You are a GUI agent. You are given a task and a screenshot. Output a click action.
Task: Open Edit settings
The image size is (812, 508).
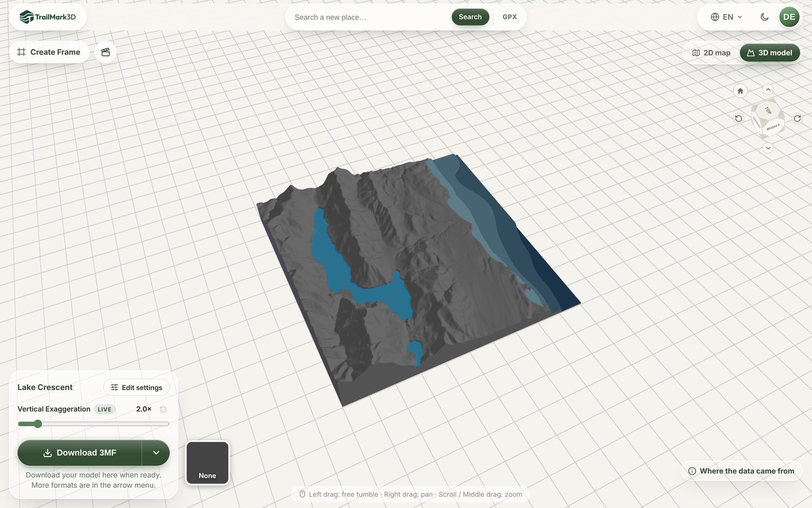pyautogui.click(x=136, y=388)
